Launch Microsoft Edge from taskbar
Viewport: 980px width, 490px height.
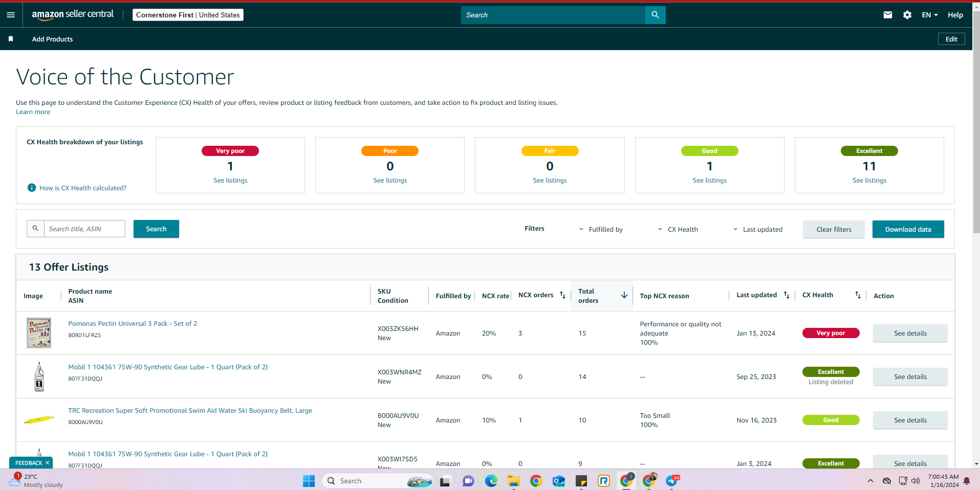491,481
